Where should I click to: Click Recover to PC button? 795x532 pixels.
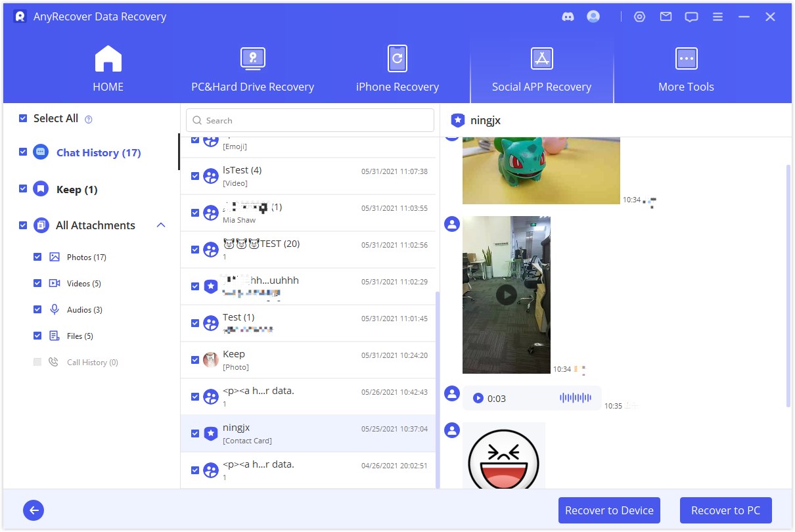point(725,510)
